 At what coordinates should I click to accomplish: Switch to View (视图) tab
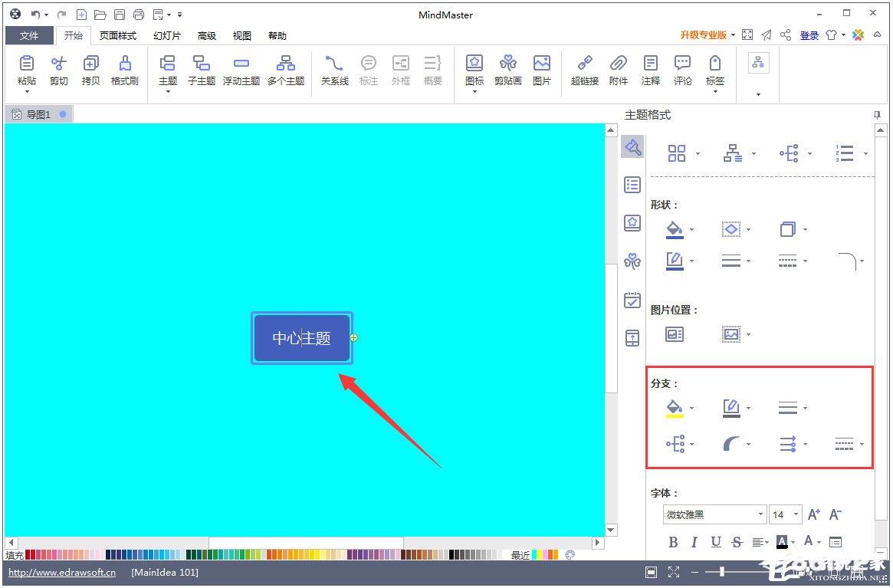(242, 35)
